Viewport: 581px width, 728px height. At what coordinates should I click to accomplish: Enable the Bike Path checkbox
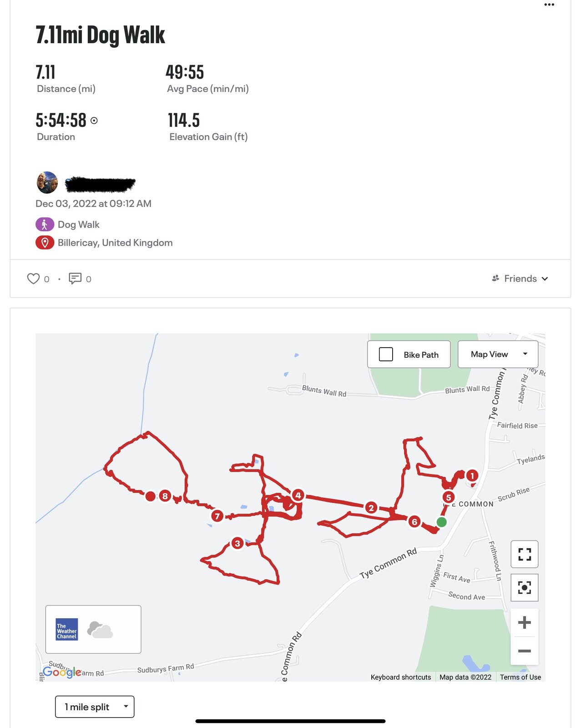(386, 354)
